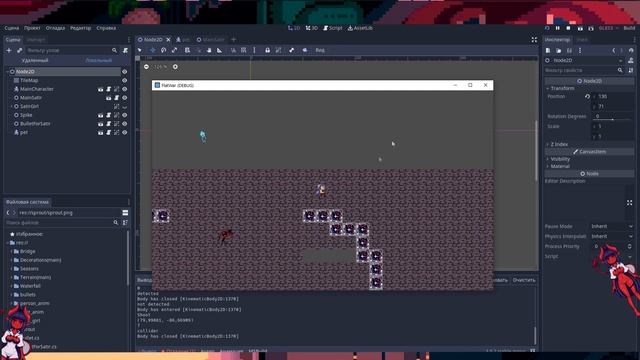Open the GLES3 renderer dropdown
640x360 pixels.
[x=609, y=28]
